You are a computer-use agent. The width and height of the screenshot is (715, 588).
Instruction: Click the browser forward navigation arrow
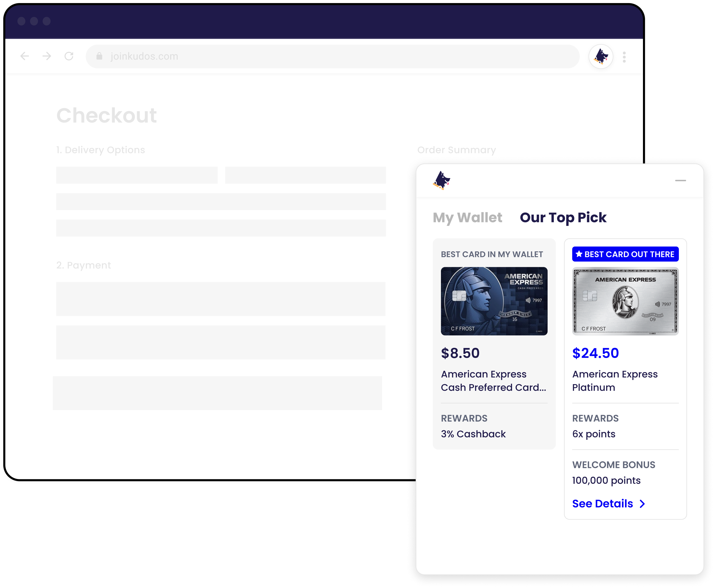pyautogui.click(x=46, y=56)
